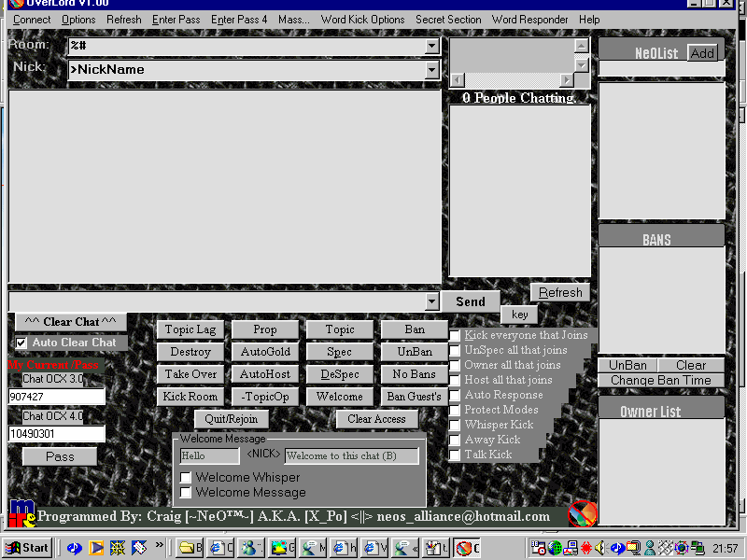
Task: Click the Hello welcome text field
Action: [x=209, y=455]
